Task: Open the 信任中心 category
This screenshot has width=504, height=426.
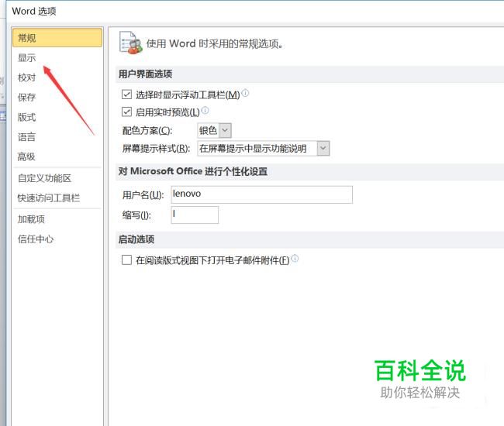Action: (36, 239)
